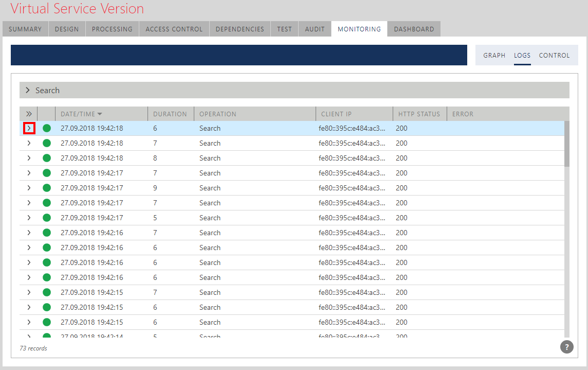Open the DESIGN tab
588x370 pixels.
[67, 29]
